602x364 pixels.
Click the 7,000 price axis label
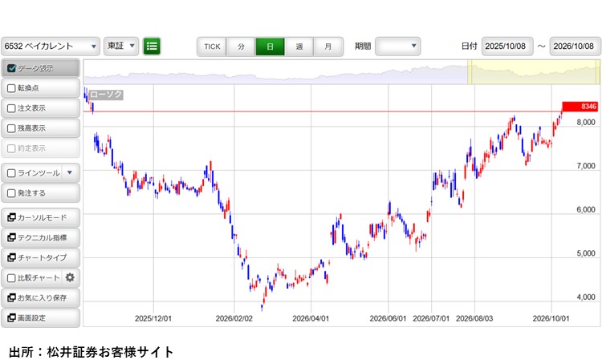586,166
